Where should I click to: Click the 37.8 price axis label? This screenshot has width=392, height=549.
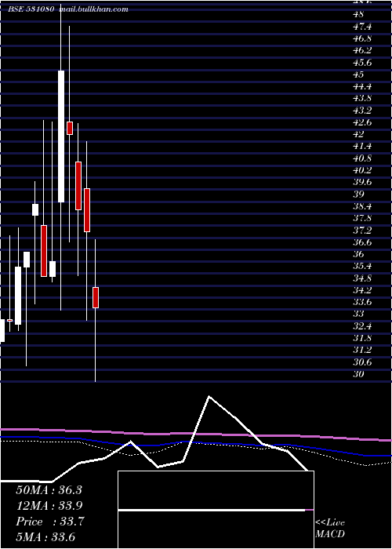pos(362,219)
